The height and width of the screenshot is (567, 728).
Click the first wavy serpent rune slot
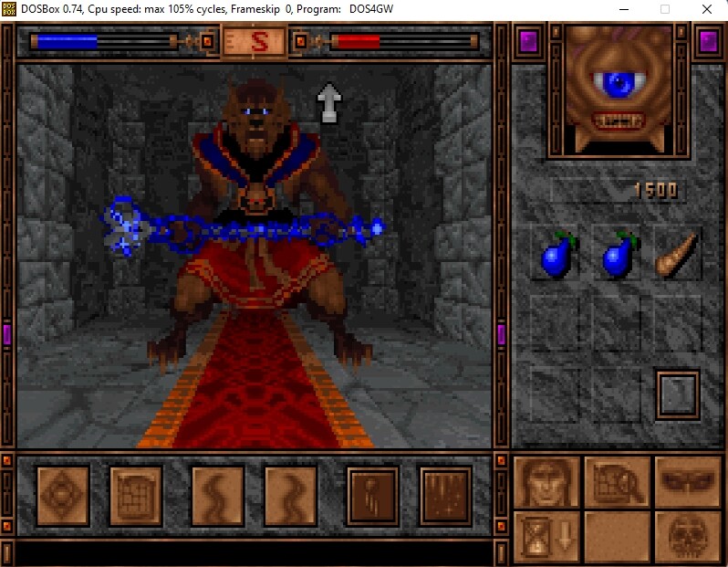(217, 497)
